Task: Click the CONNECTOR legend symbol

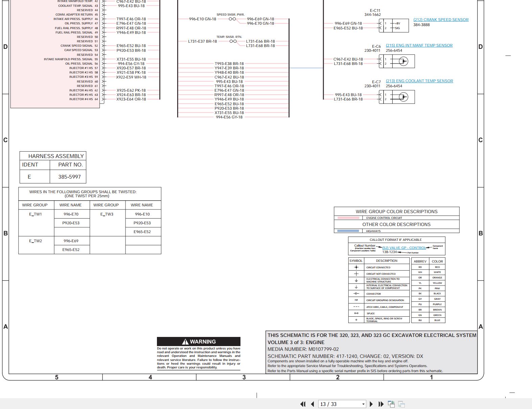Action: tap(356, 294)
